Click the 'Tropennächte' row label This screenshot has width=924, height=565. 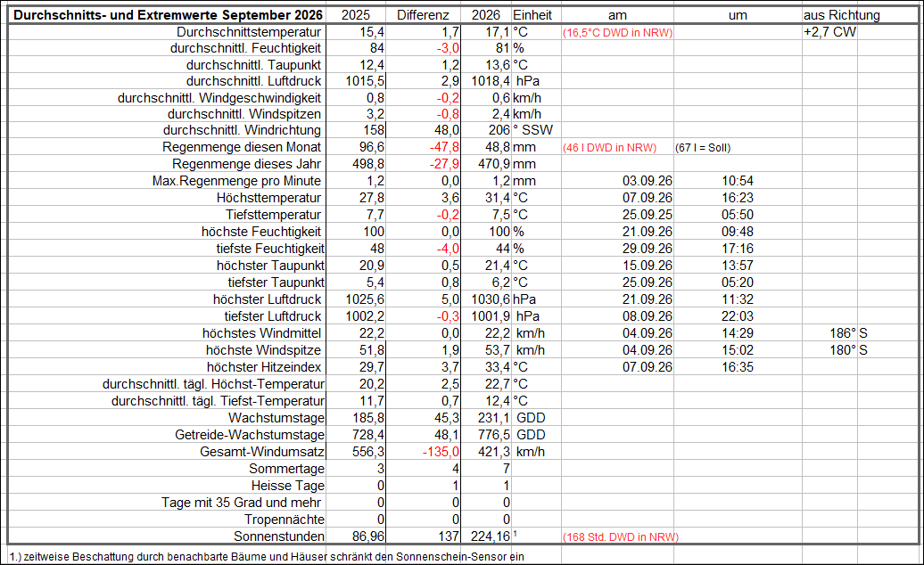[x=285, y=520]
